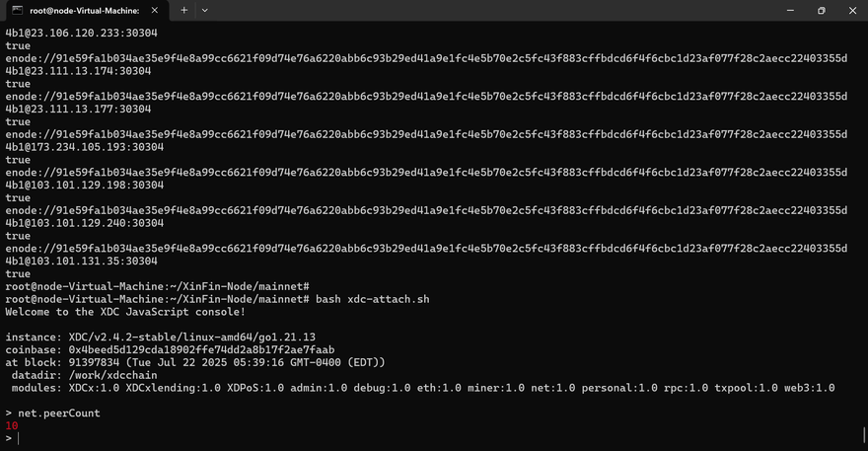Open a new tab with the plus icon

(183, 10)
